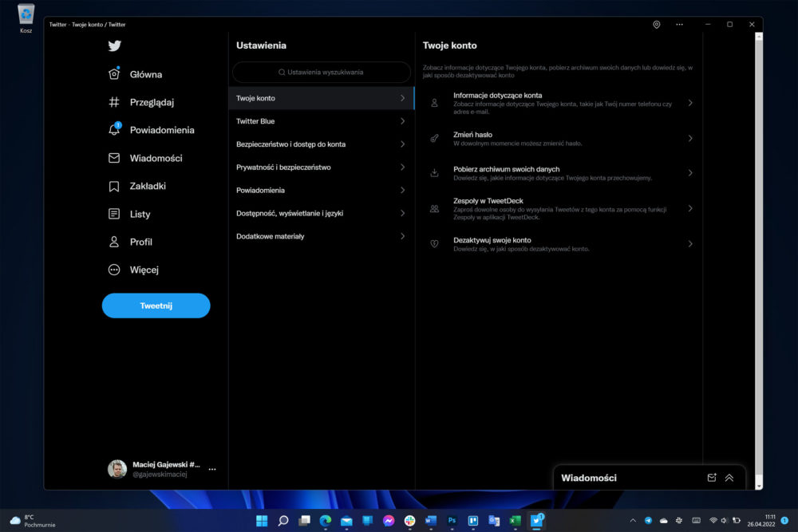Viewport: 798px width, 532px height.
Task: Open Excel from the taskbar
Action: 515,520
